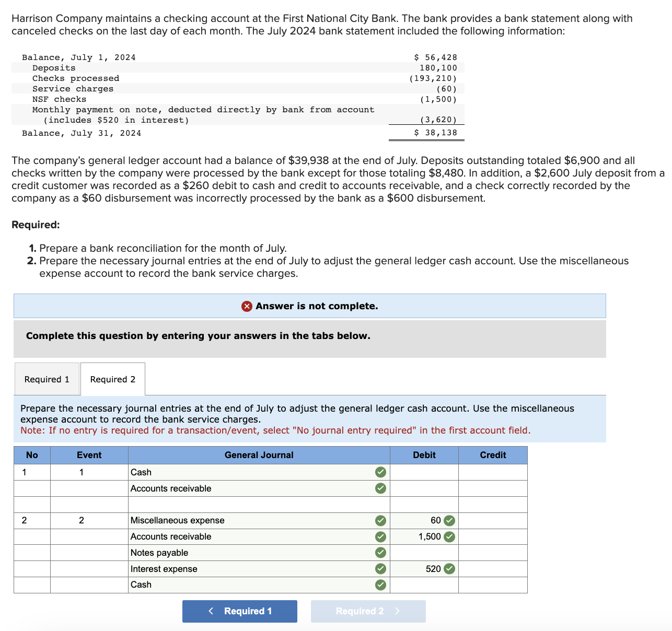
Task: Click the credit field for Interest expense
Action: (493, 569)
